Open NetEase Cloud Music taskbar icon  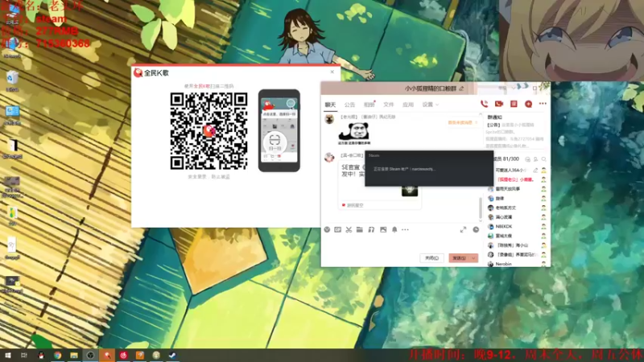click(x=124, y=355)
